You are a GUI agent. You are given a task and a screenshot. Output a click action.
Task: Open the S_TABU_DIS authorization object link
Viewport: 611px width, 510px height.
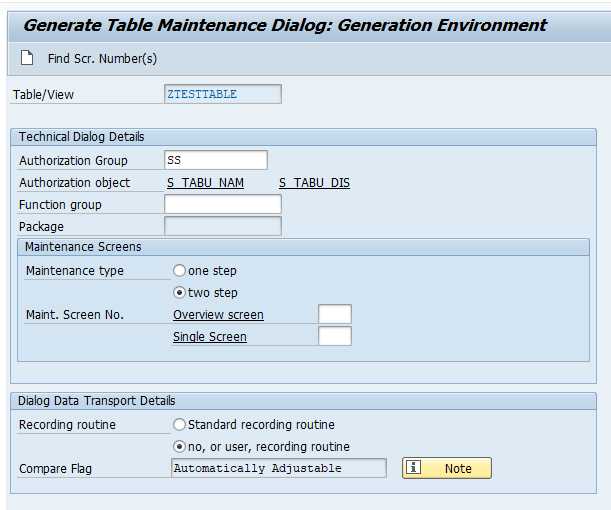pos(314,183)
